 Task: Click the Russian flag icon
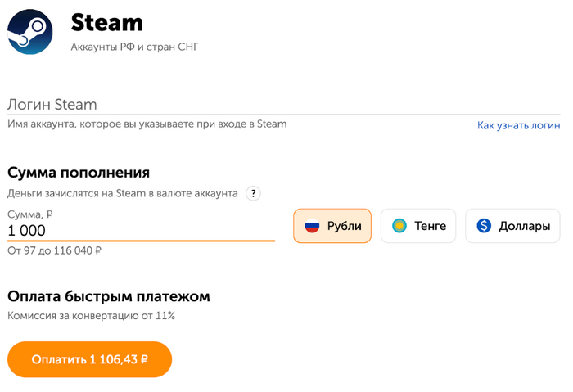pos(312,226)
